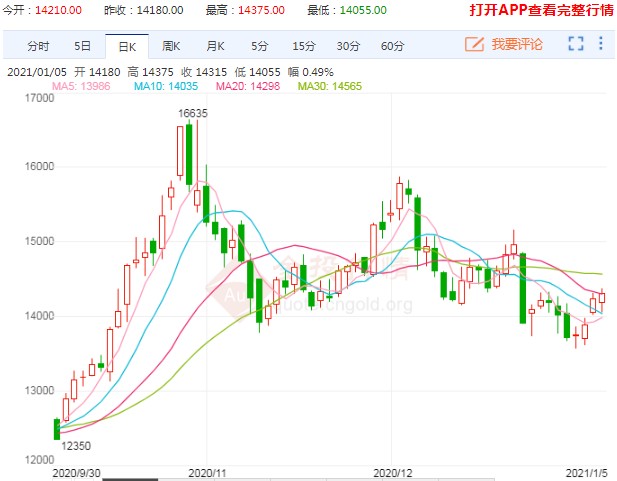Screen dimensions: 617x481
Task: Click the 13000 price axis label
Action: pyautogui.click(x=39, y=390)
